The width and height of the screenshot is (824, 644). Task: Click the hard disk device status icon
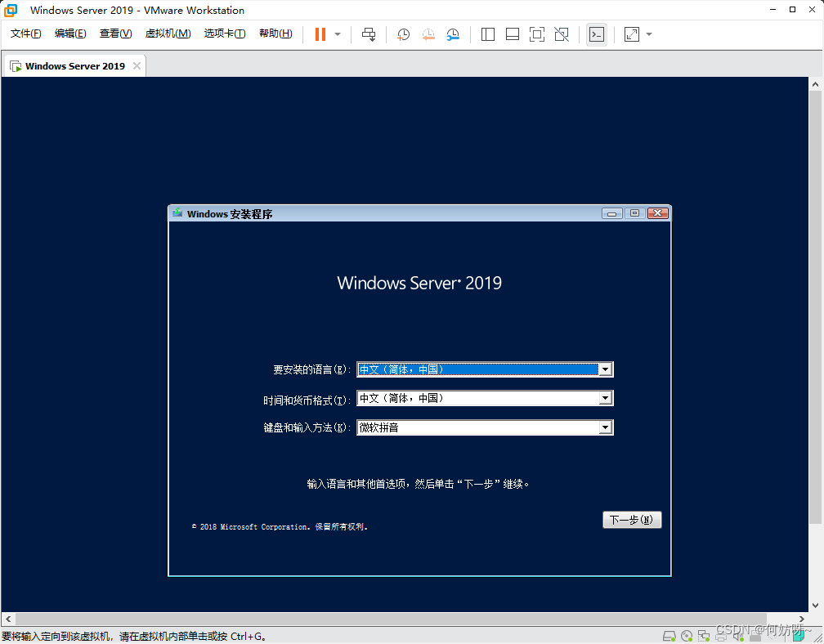pos(669,636)
